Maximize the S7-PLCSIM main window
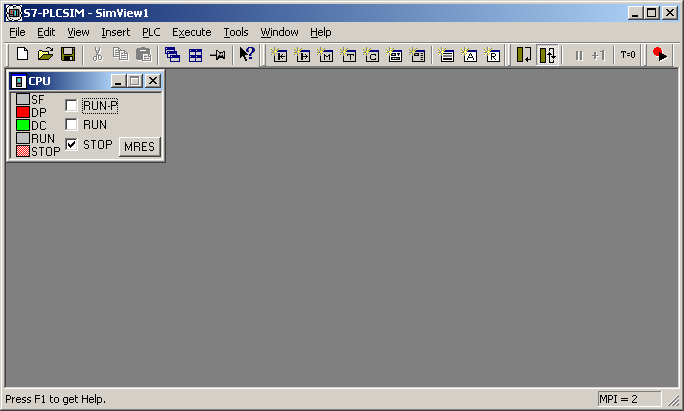The image size is (684, 411). [x=652, y=13]
